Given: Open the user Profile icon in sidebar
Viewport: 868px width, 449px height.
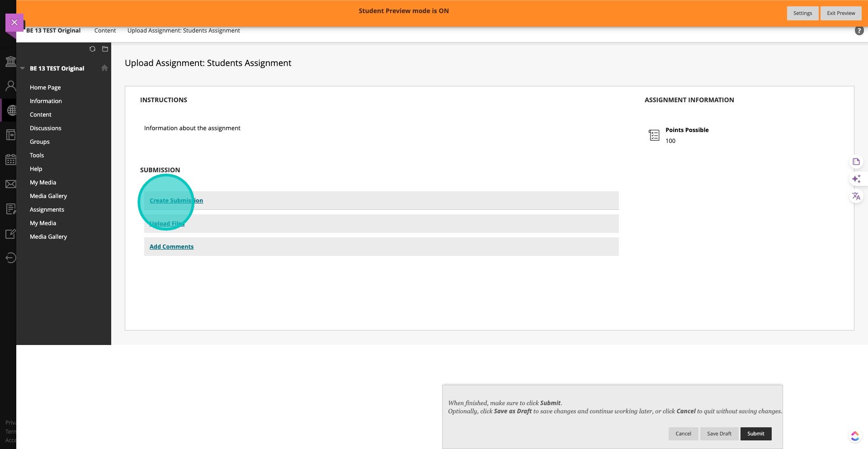Looking at the screenshot, I should [10, 86].
